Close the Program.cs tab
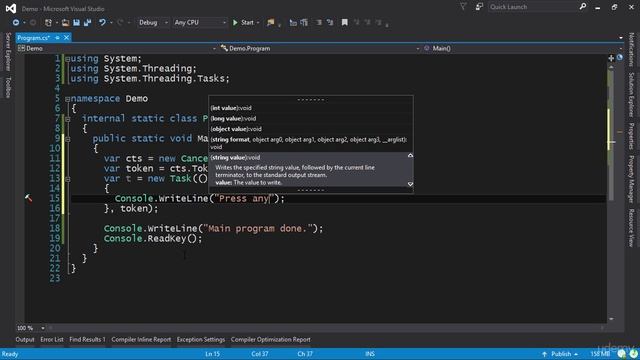 tap(66, 38)
